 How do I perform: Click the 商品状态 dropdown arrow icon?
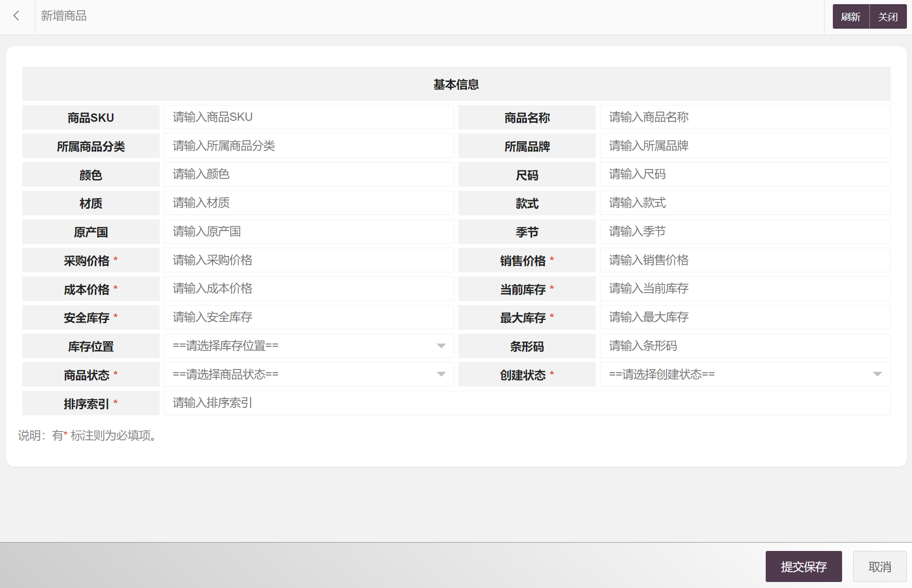click(441, 374)
